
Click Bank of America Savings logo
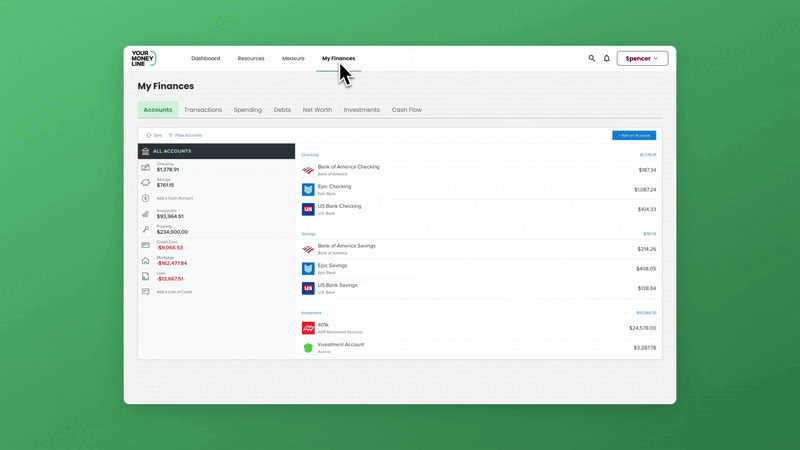pyautogui.click(x=308, y=249)
